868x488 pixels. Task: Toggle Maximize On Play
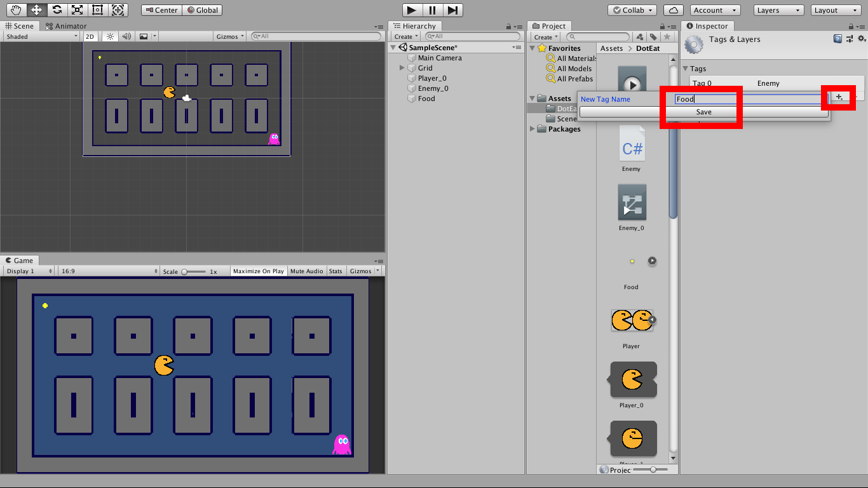[259, 271]
